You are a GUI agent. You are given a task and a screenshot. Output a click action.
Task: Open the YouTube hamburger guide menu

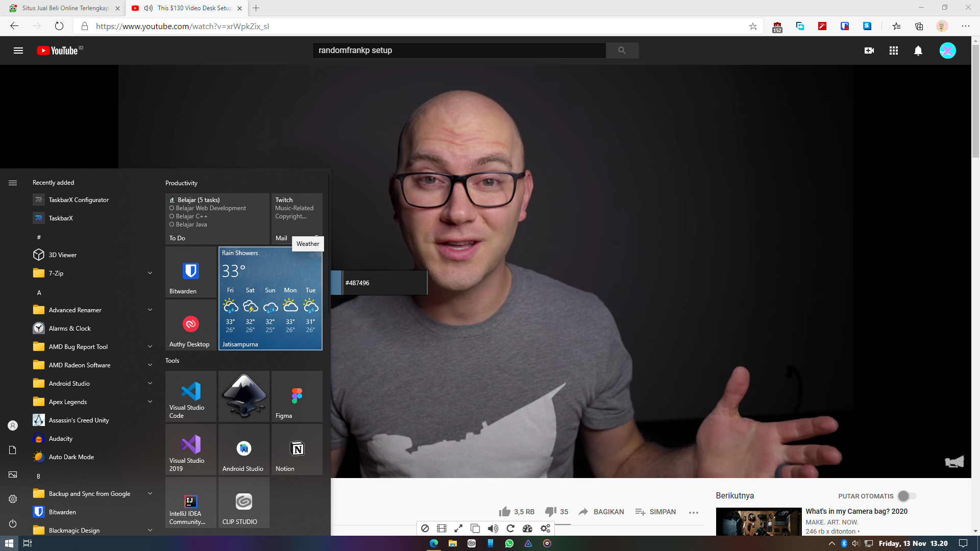[x=18, y=51]
